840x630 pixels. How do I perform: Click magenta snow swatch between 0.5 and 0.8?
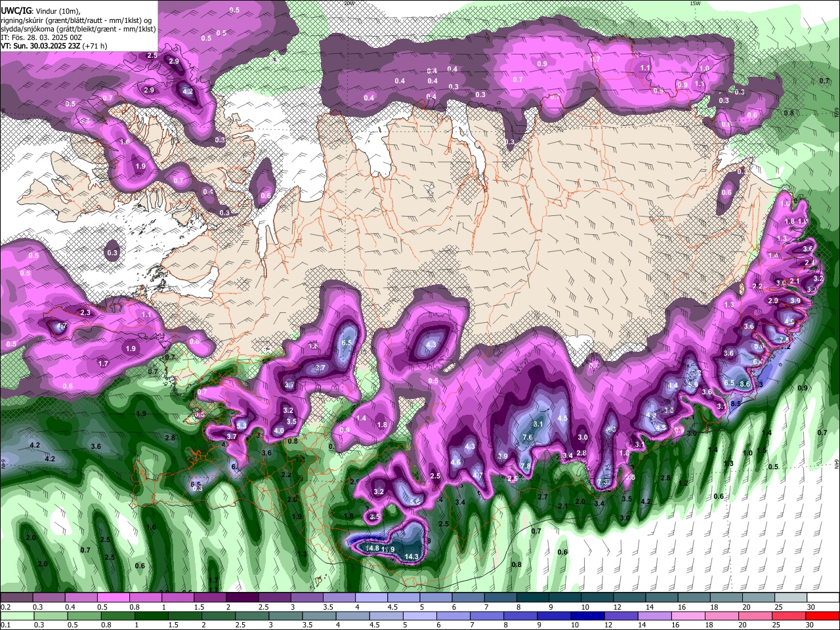tap(113, 598)
